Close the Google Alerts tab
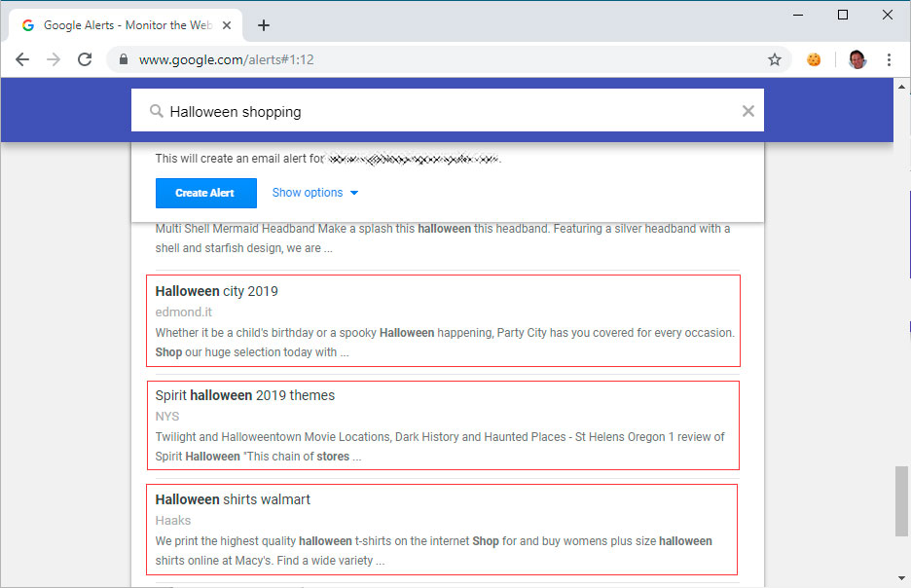Image resolution: width=911 pixels, height=588 pixels. 227,25
